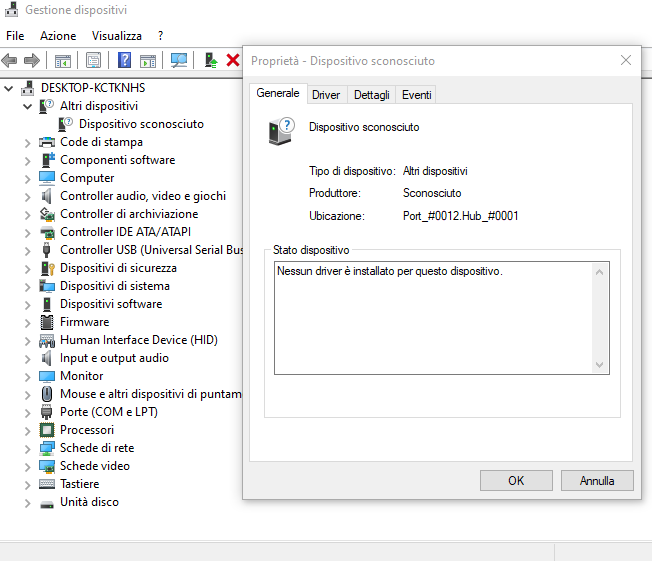
Task: Close the Proprietà dialog
Action: 626,60
